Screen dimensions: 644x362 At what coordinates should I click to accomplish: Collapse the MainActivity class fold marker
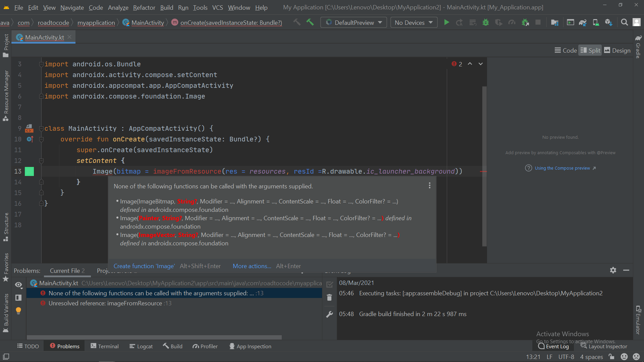pos(41,129)
